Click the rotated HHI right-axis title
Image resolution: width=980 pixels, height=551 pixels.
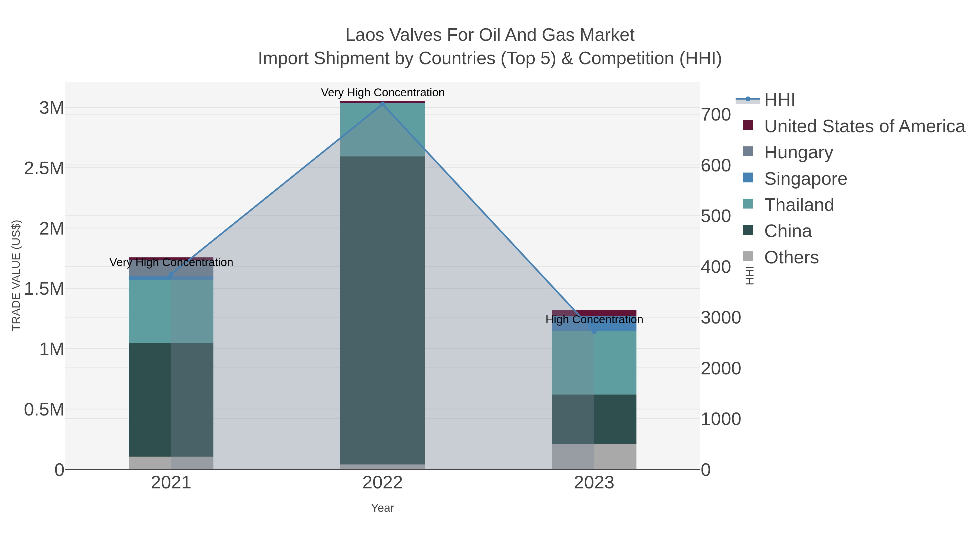click(749, 276)
